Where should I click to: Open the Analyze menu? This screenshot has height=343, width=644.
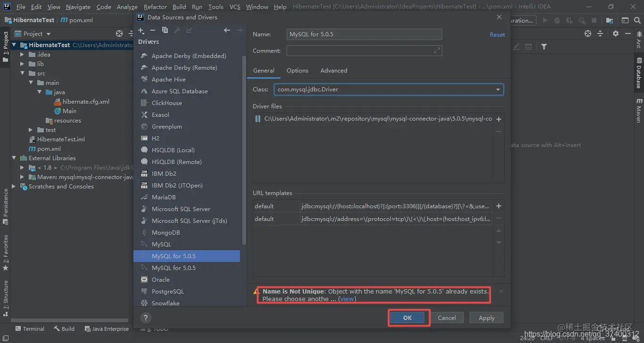pyautogui.click(x=127, y=7)
